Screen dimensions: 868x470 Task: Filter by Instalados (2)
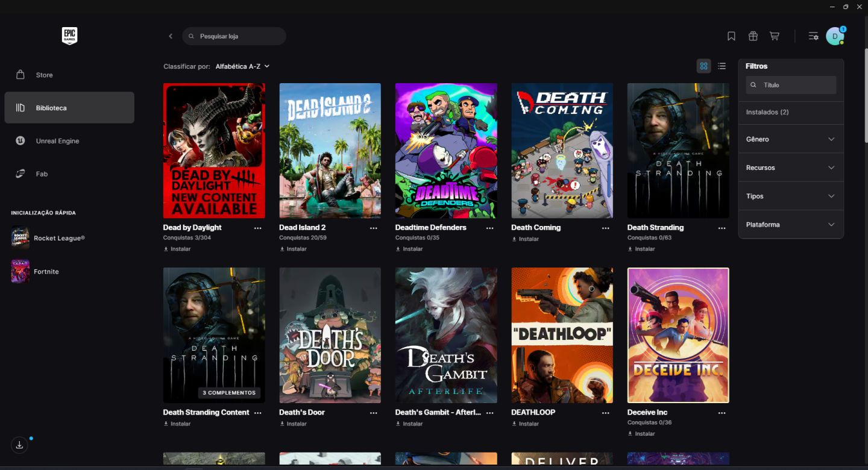click(767, 112)
